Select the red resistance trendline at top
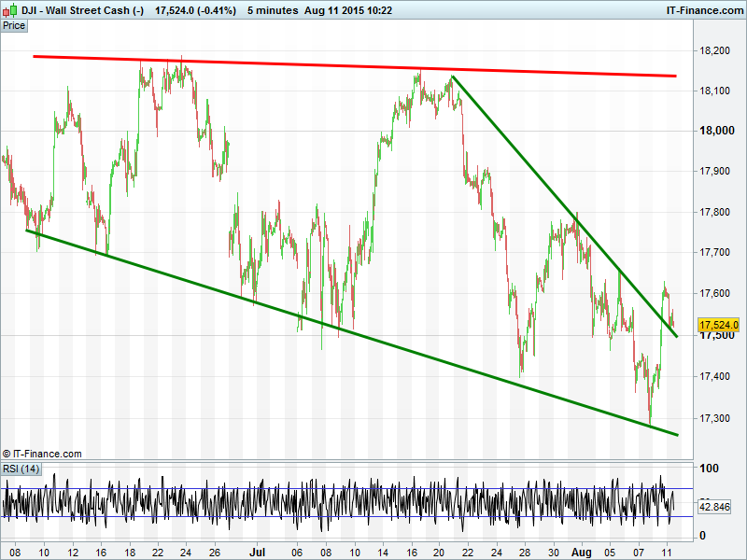Screen dimensions: 747x560 [x=355, y=65]
